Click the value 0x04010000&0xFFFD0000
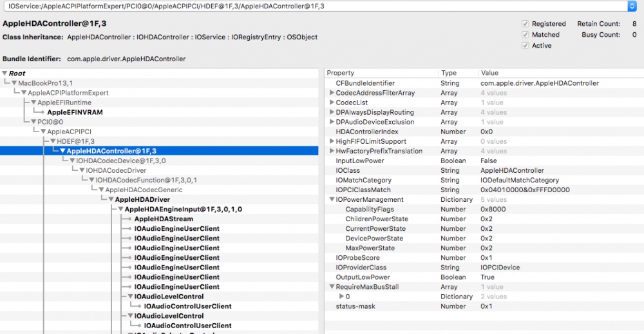 525,190
